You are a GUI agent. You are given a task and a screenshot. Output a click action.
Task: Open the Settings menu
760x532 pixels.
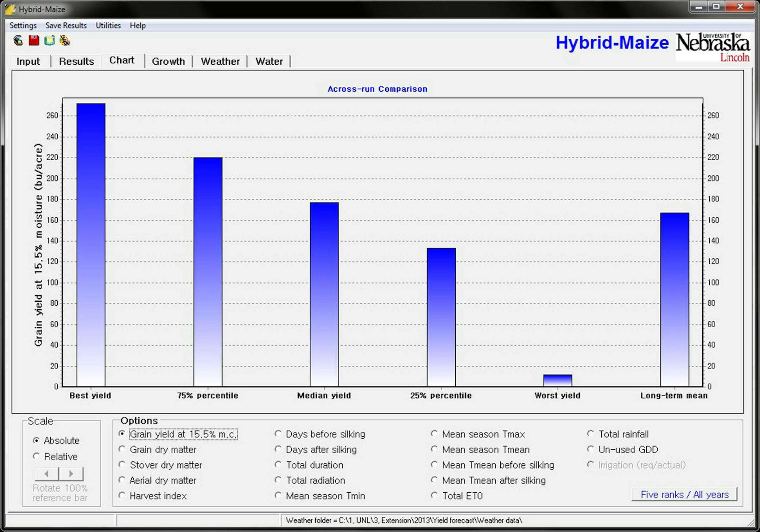click(x=23, y=25)
